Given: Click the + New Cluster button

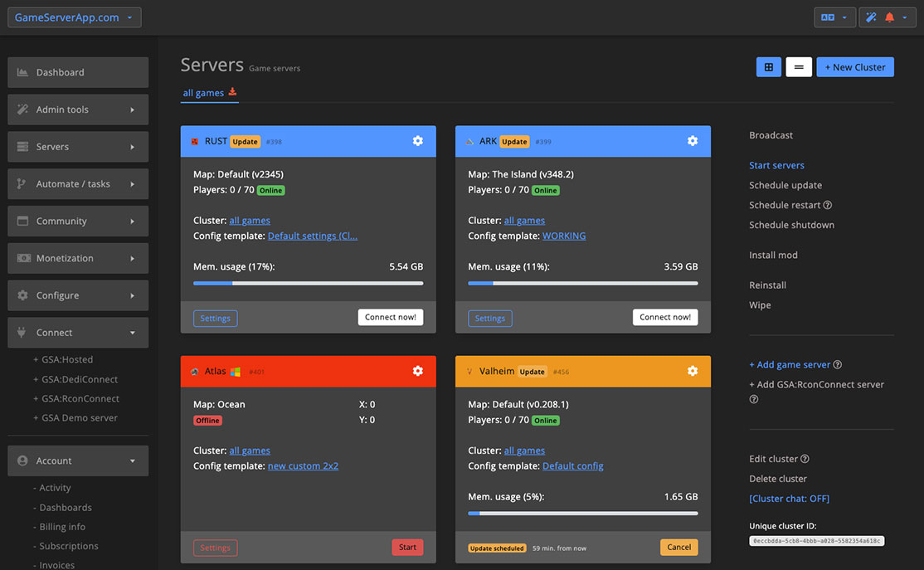Looking at the screenshot, I should [855, 67].
